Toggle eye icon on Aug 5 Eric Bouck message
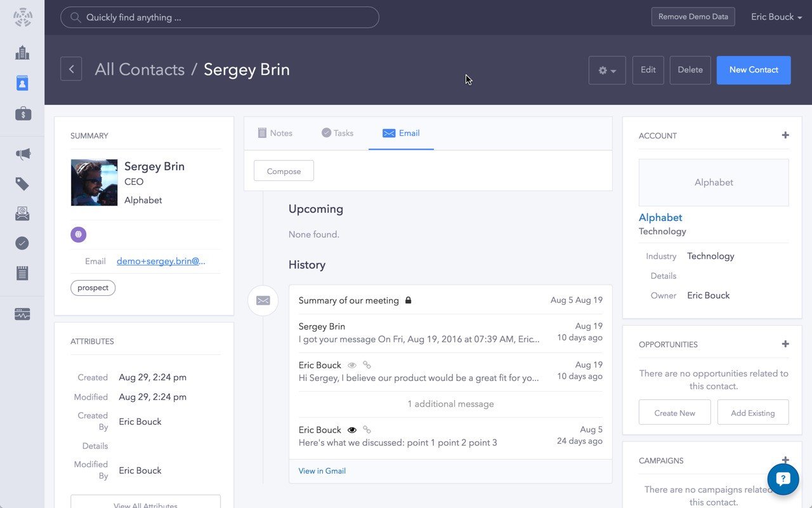Image resolution: width=812 pixels, height=508 pixels. pos(351,430)
